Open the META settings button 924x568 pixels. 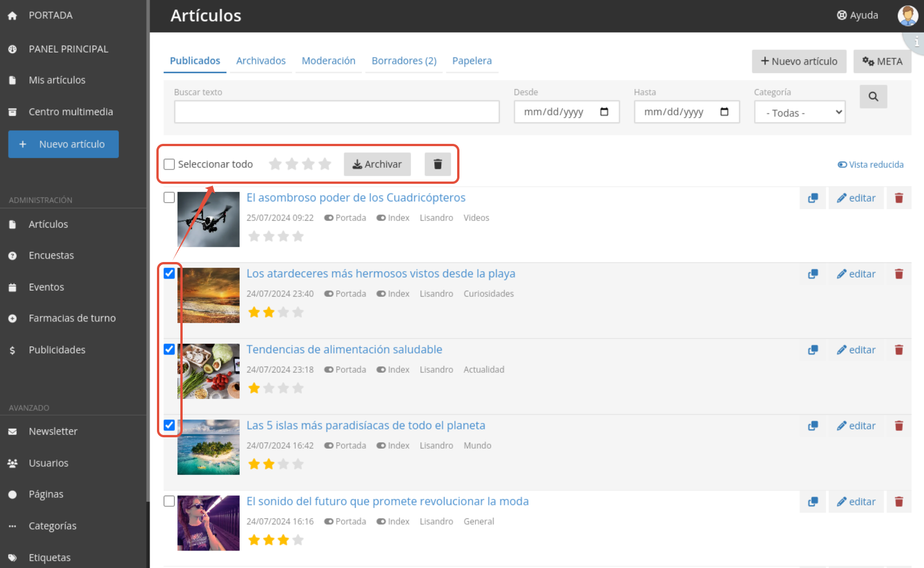click(882, 62)
